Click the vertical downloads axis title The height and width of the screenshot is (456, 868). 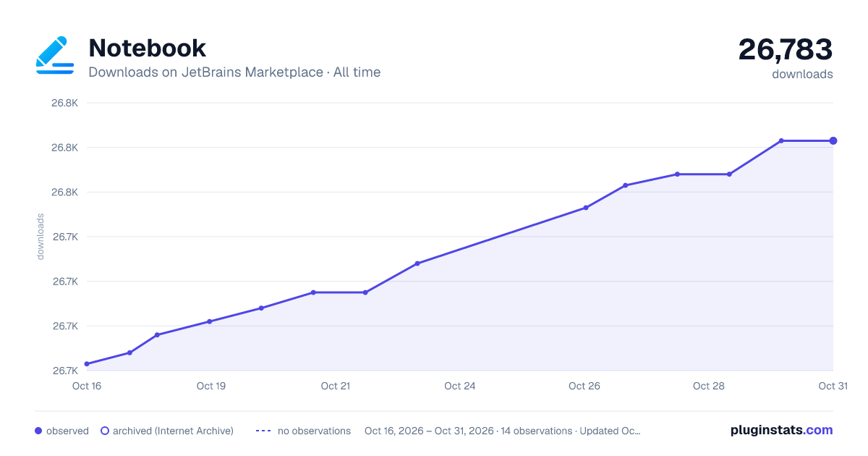(x=41, y=237)
